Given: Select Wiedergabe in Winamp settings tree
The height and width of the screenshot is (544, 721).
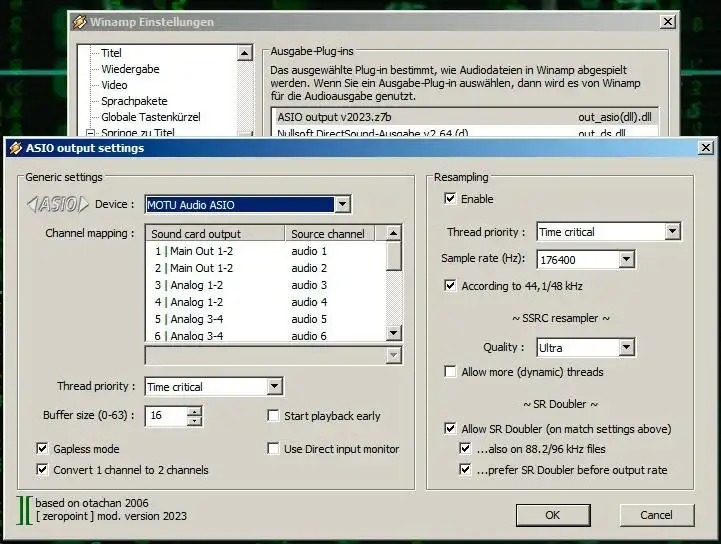Looking at the screenshot, I should 130,69.
